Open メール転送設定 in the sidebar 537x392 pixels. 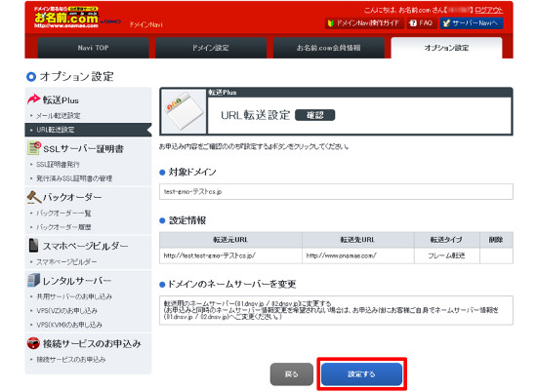click(59, 116)
